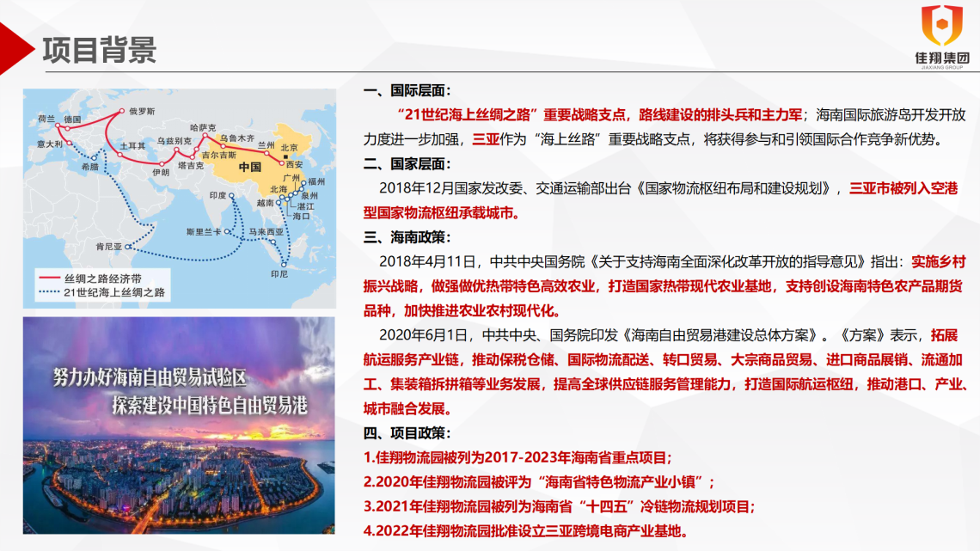Select the 二、国家层面 heading
Image resolution: width=980 pixels, height=551 pixels.
[x=407, y=163]
